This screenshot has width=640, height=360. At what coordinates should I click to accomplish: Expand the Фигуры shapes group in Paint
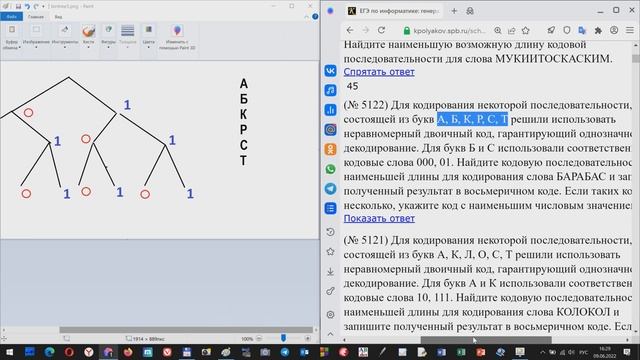[108, 38]
